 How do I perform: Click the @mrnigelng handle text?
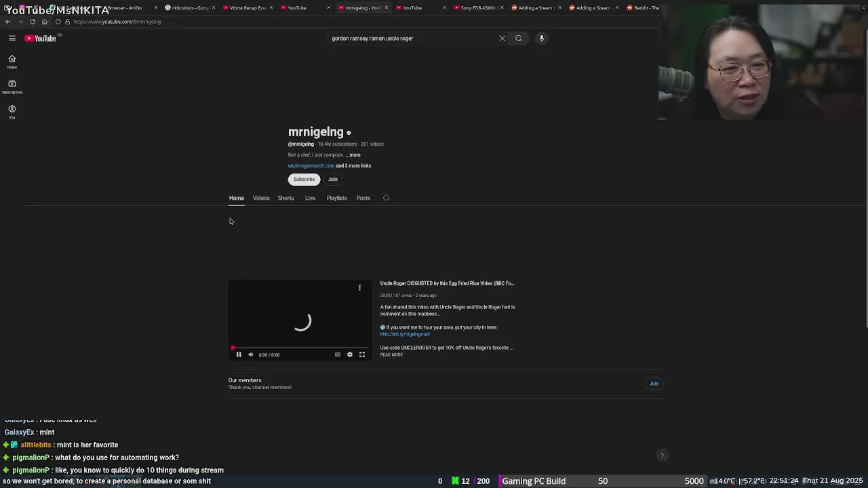coord(301,144)
